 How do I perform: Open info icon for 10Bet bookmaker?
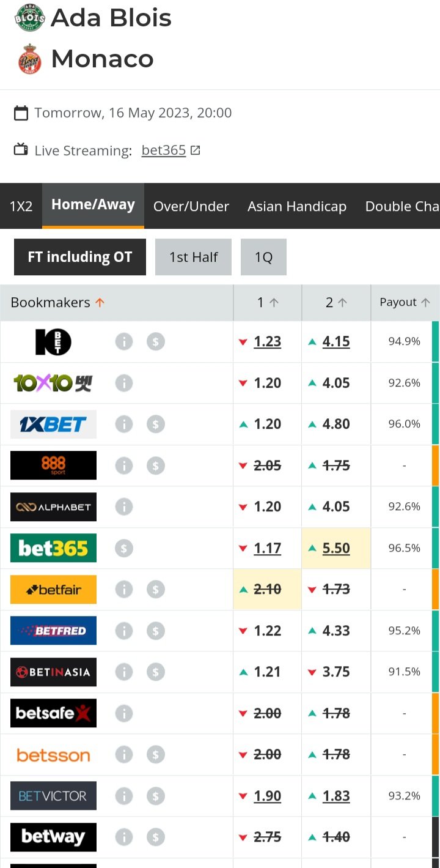point(124,341)
